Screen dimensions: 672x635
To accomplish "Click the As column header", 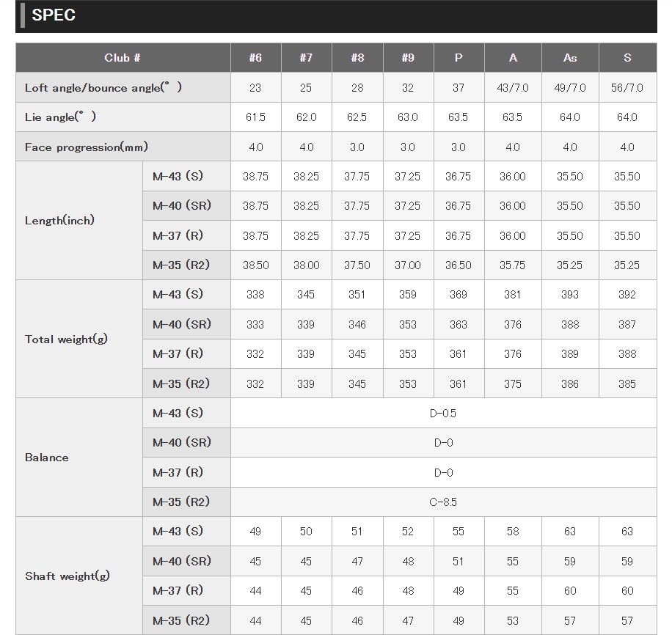I will [x=570, y=58].
